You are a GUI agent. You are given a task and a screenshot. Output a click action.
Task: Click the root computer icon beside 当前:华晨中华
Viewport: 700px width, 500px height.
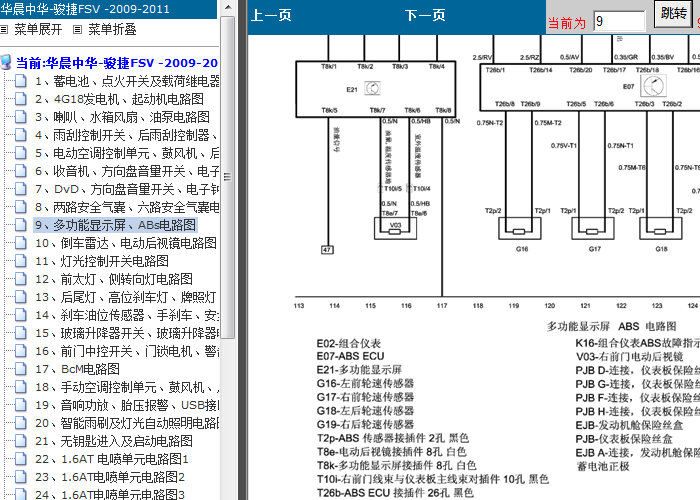[x=6, y=62]
